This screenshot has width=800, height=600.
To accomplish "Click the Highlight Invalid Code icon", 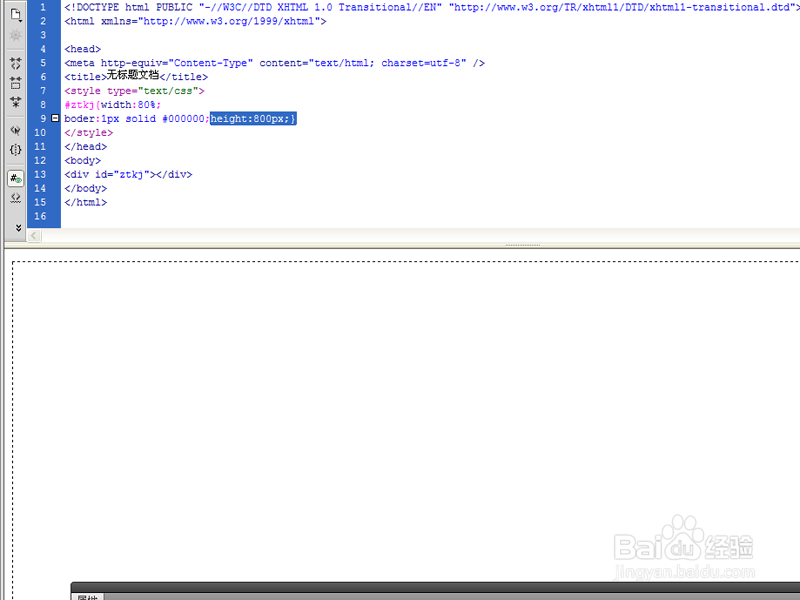I will coord(16,198).
